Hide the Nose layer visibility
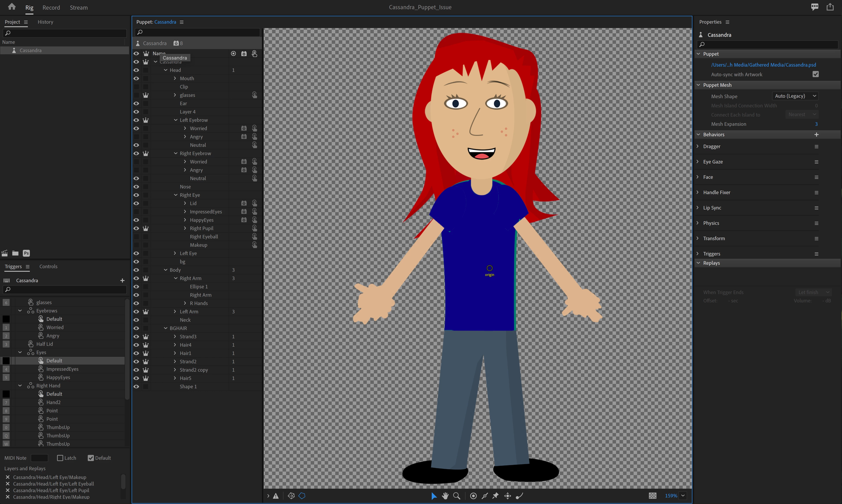This screenshot has width=842, height=504. click(136, 187)
